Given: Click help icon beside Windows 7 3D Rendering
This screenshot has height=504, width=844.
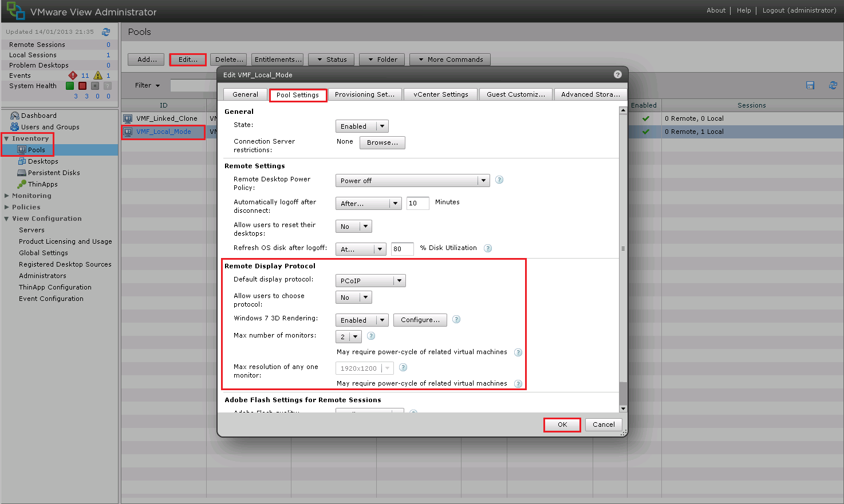Looking at the screenshot, I should [456, 319].
